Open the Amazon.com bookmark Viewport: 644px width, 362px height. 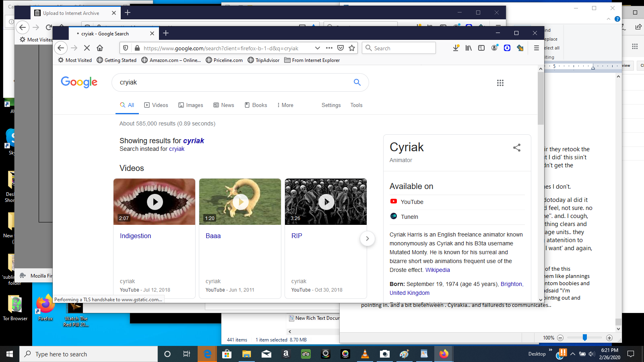point(171,60)
